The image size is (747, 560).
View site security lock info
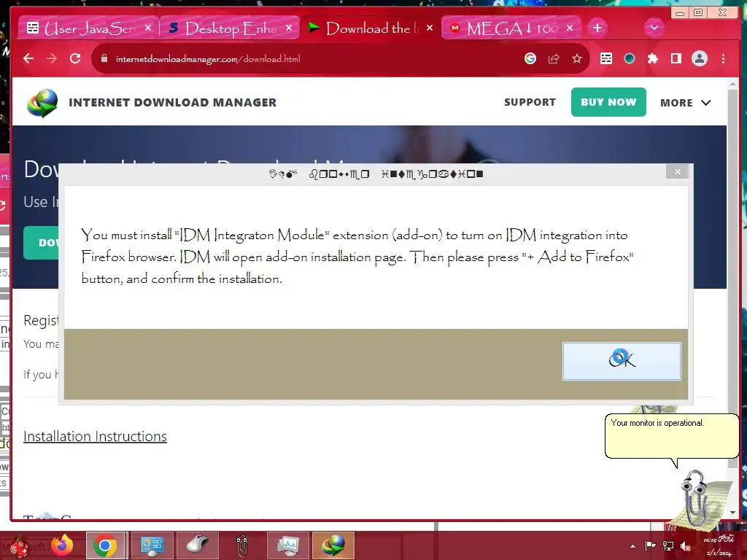[104, 58]
